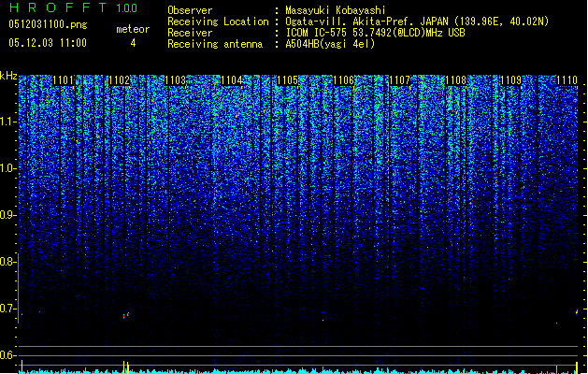
Task: Click the 1104 time marker
Action: click(x=232, y=80)
